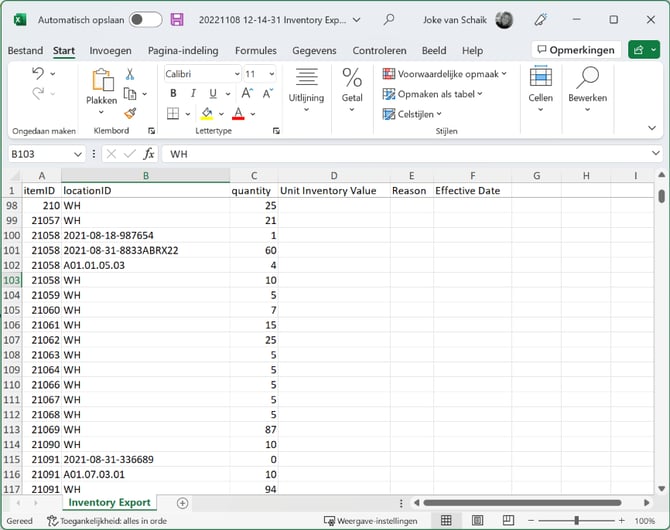Switch to the Formules tab
Image resolution: width=670 pixels, height=530 pixels.
click(255, 50)
